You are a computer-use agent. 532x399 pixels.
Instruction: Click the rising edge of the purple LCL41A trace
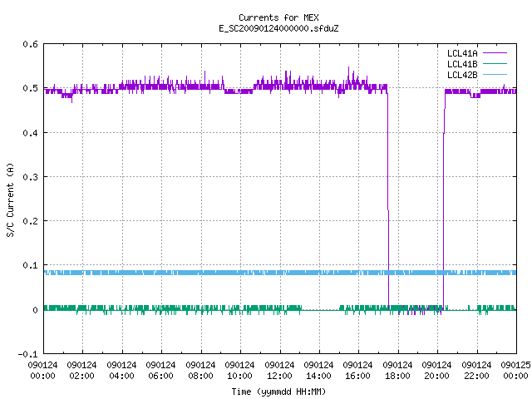443,200
